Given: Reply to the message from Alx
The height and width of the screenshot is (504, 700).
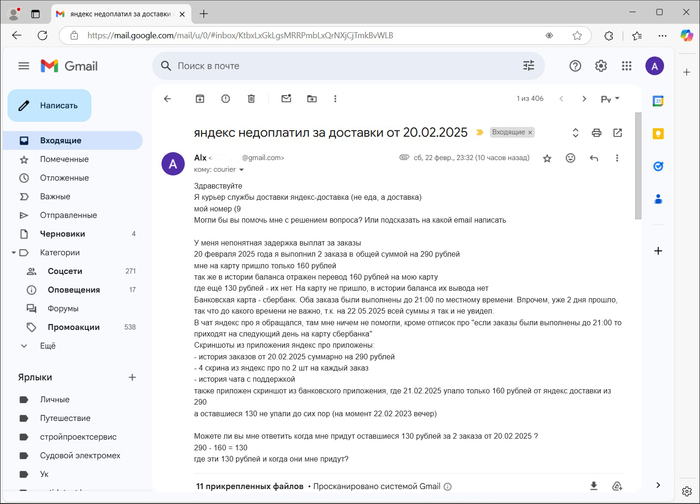Looking at the screenshot, I should coord(594,158).
